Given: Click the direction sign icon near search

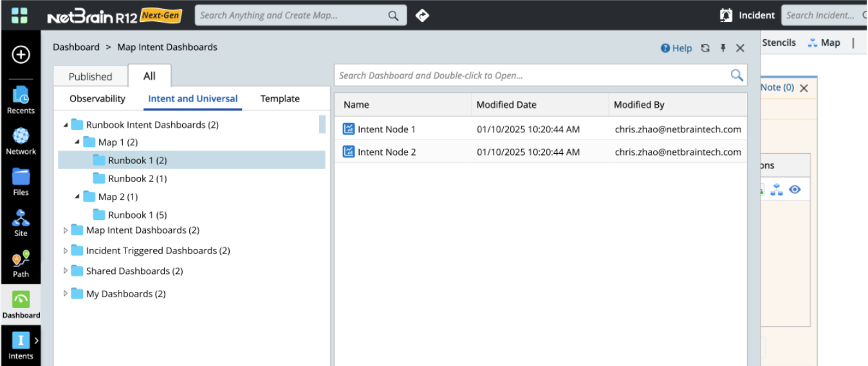Looking at the screenshot, I should (x=422, y=15).
